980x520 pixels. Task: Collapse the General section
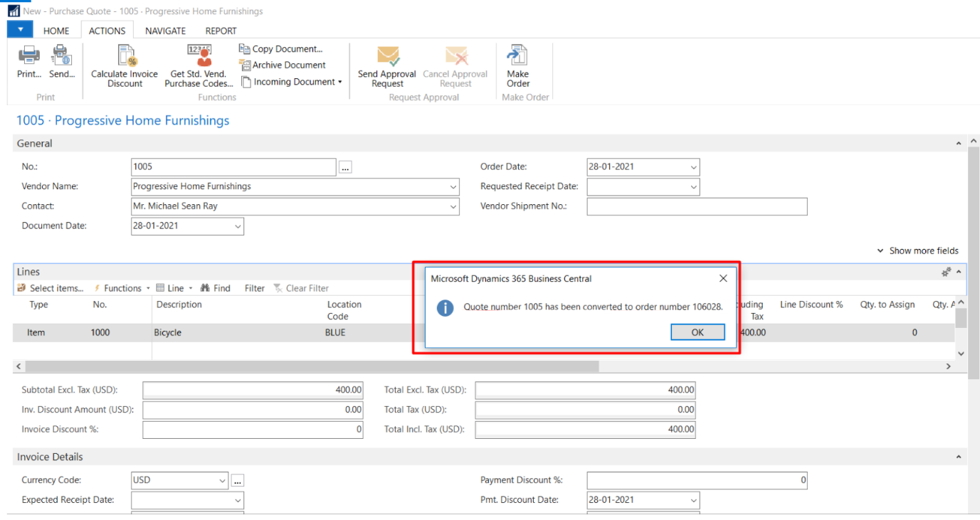(959, 144)
